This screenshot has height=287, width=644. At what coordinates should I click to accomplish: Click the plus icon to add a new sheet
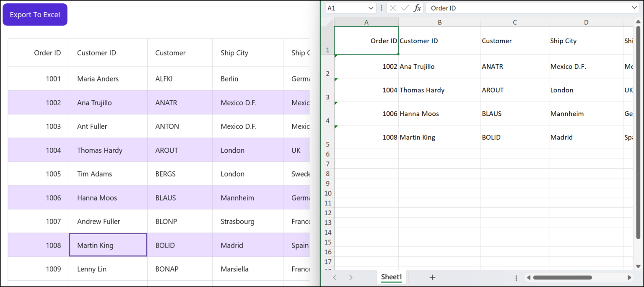[432, 277]
